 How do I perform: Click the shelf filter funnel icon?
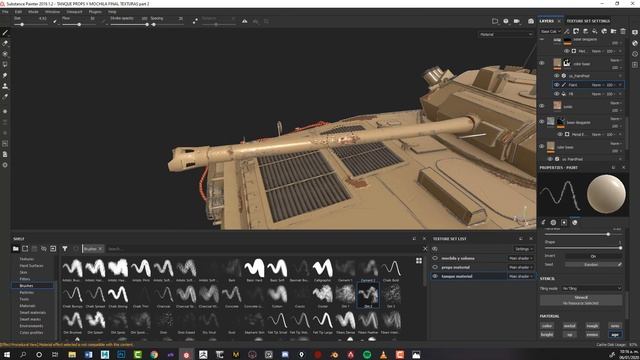[x=65, y=249]
